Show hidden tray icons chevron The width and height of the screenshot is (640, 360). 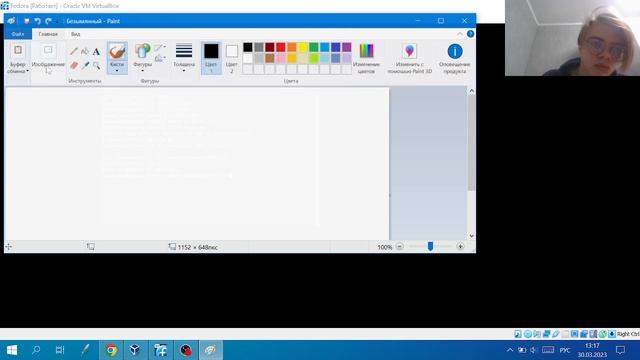click(510, 350)
